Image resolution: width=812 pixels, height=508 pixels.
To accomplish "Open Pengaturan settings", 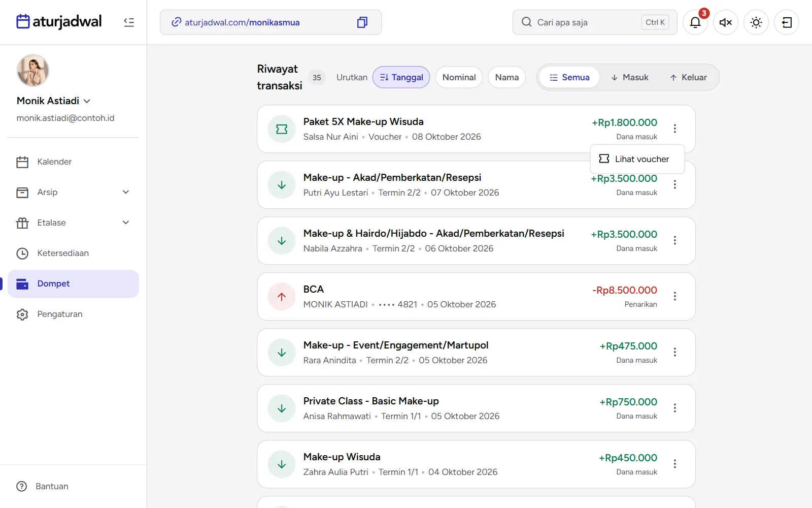I will pyautogui.click(x=73, y=314).
